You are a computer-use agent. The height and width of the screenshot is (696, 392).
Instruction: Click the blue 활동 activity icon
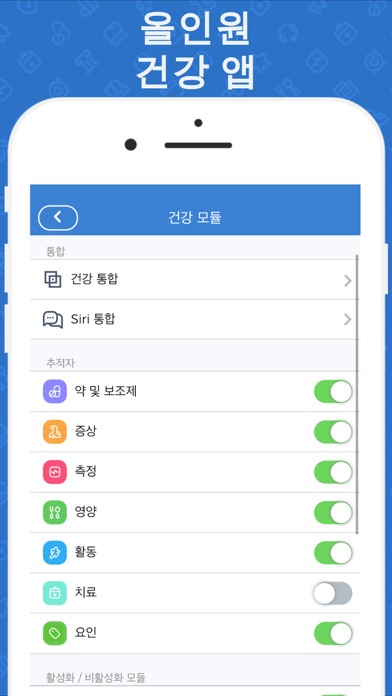point(55,553)
